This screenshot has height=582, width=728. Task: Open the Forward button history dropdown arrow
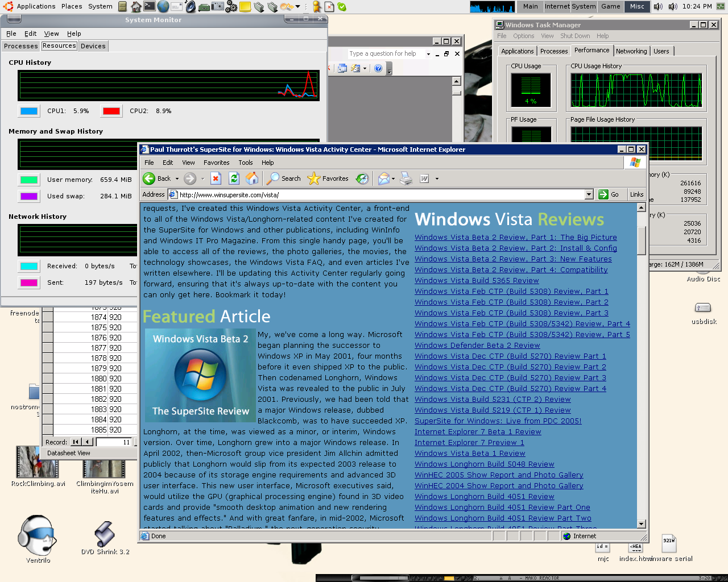coord(202,178)
